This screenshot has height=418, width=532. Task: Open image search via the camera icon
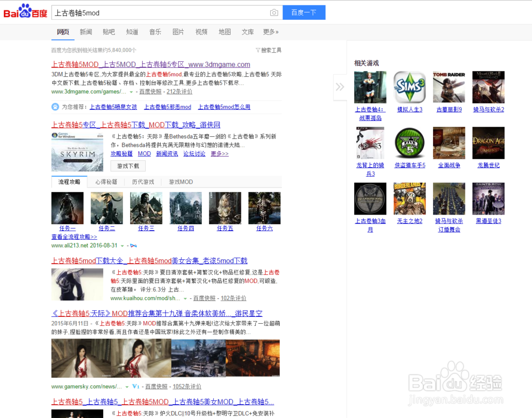point(274,12)
